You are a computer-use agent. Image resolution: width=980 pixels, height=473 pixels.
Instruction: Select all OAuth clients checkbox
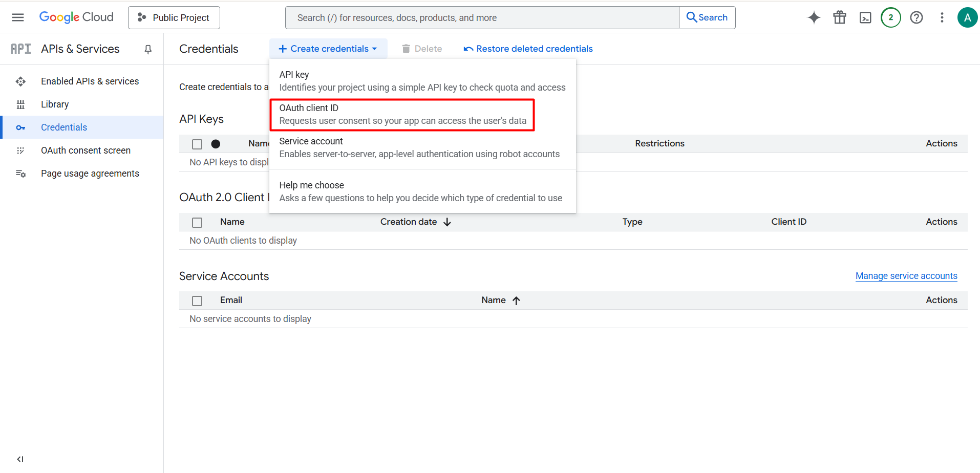(x=197, y=223)
